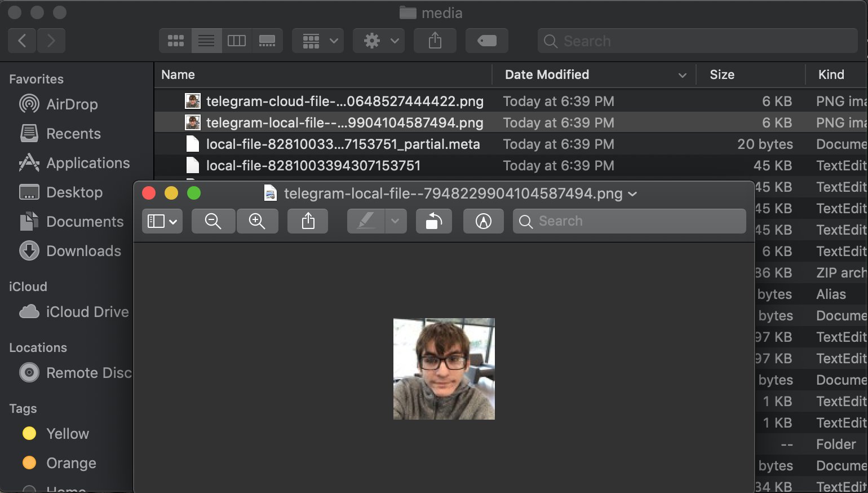Select local-file-8281003394307153751 row
868x493 pixels.
[x=511, y=166]
